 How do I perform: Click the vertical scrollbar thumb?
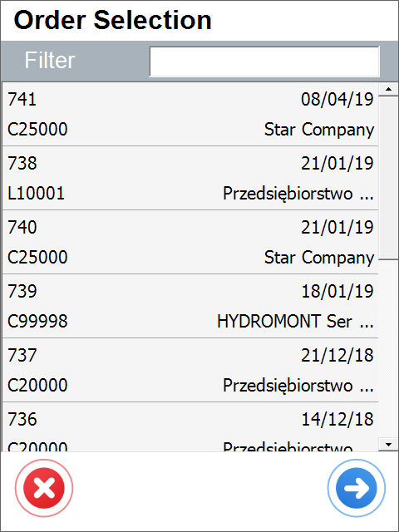tap(388, 178)
